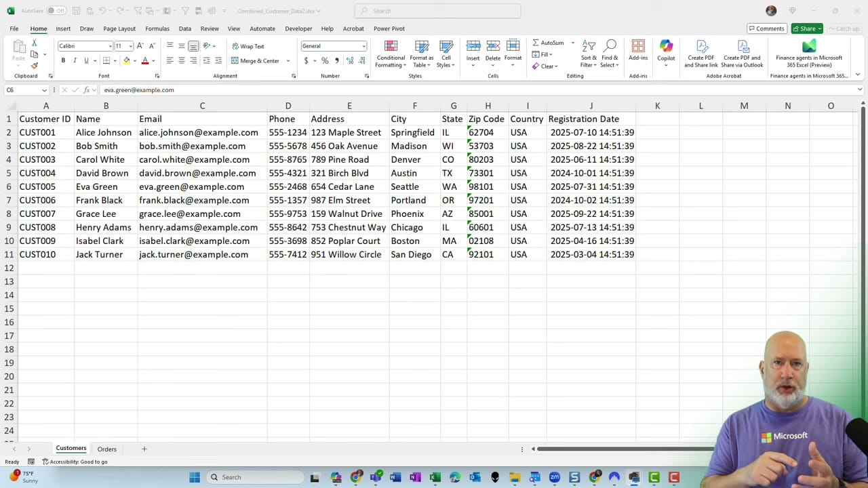This screenshot has height=488, width=868.
Task: Enable Wrap Text for the cell
Action: coord(248,46)
